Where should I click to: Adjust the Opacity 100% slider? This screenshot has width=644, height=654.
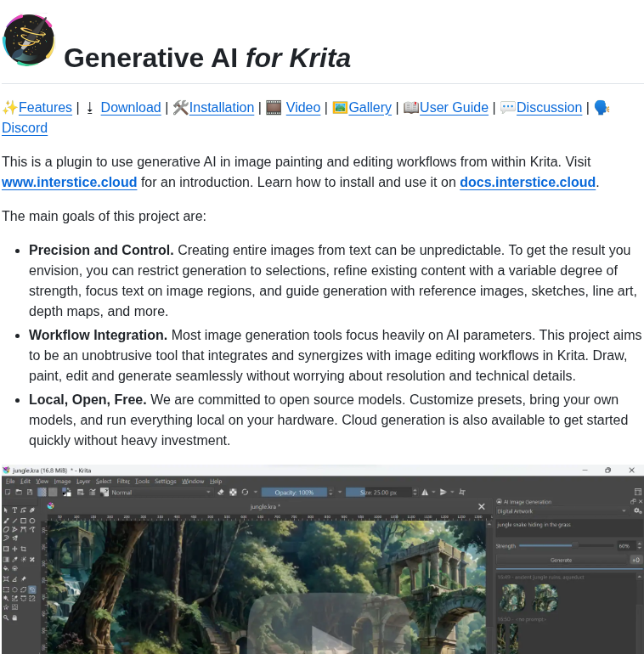click(x=294, y=492)
